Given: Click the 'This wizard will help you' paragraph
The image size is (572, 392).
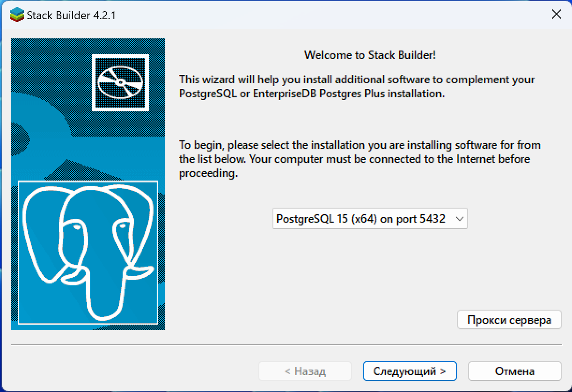Looking at the screenshot, I should [357, 86].
